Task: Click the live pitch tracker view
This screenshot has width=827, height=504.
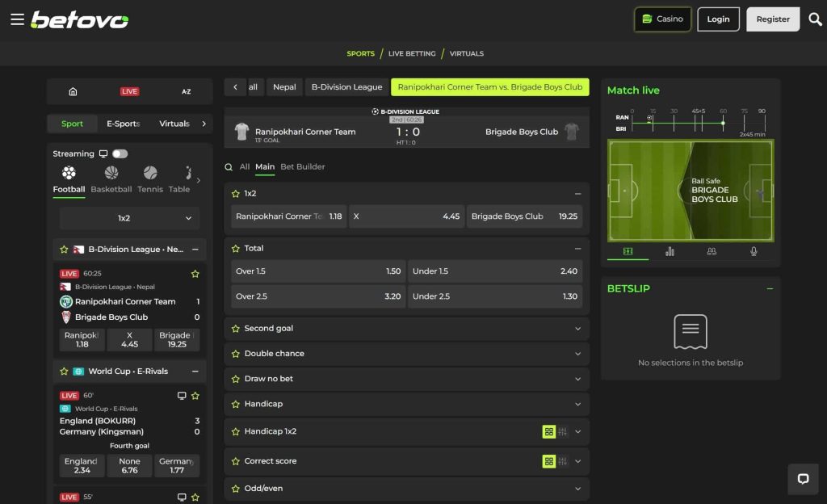Action: 691,191
